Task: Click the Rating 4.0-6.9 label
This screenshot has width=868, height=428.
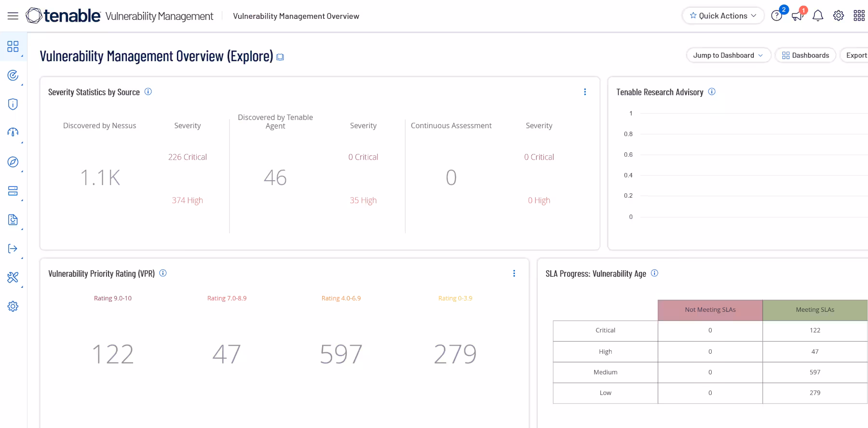Action: 341,298
